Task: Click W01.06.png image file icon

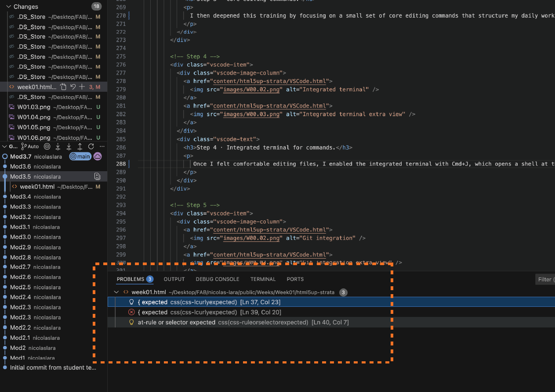Action: pyautogui.click(x=12, y=137)
